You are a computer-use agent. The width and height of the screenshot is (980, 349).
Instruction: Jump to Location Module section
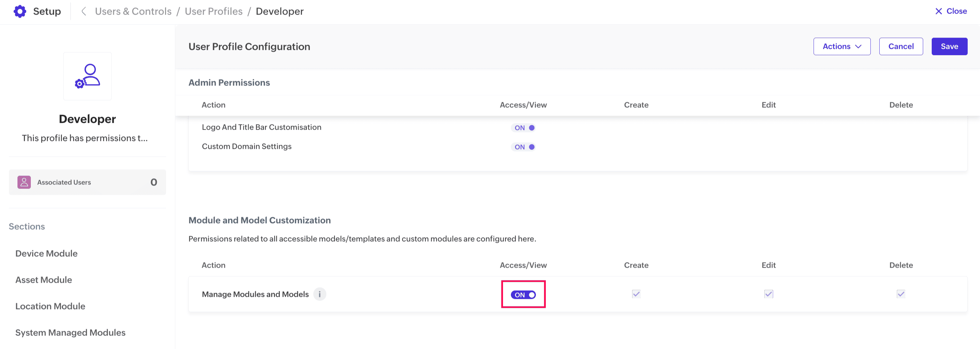[50, 306]
